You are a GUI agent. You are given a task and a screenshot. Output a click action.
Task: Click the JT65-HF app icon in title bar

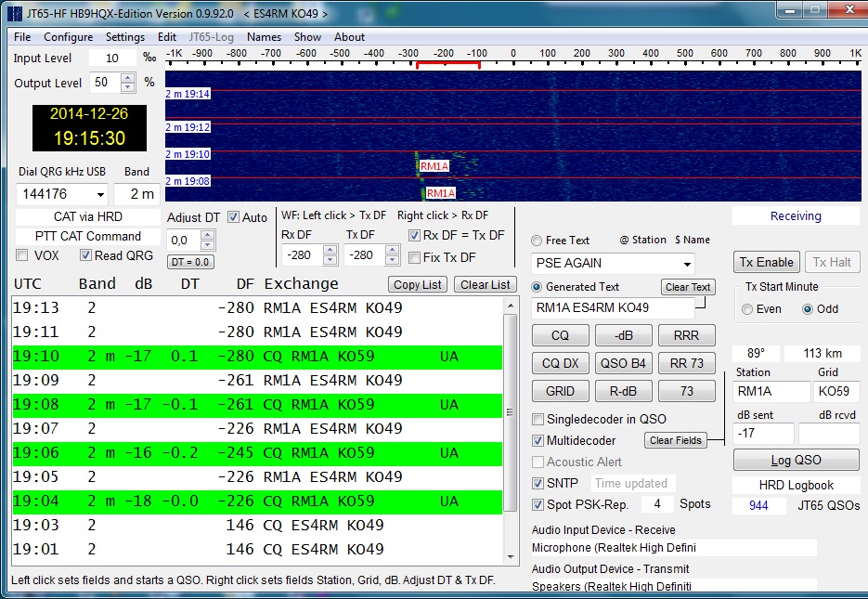click(14, 14)
